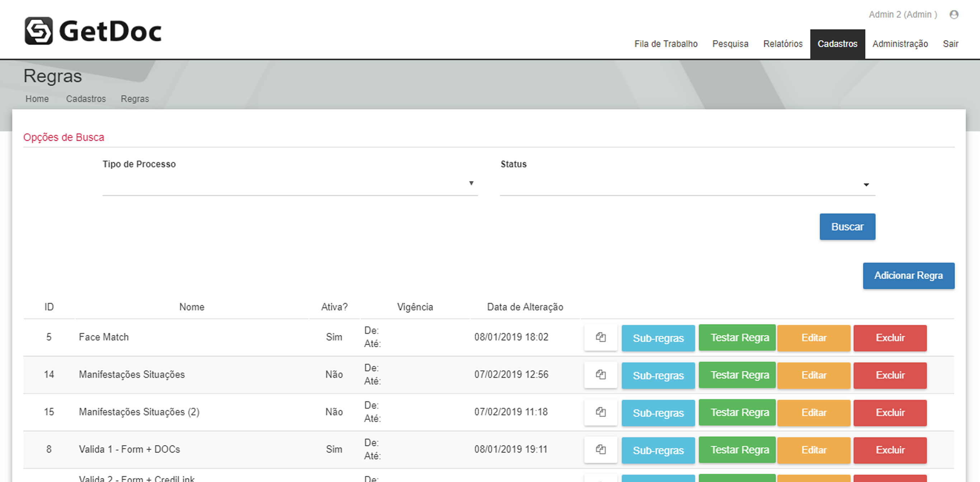The image size is (980, 482).
Task: Open Sub-regras for Face Match
Action: (658, 338)
